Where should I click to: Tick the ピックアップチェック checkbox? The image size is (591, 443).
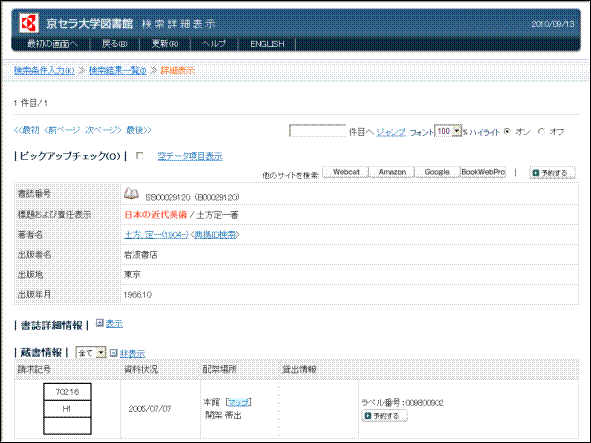[x=140, y=156]
